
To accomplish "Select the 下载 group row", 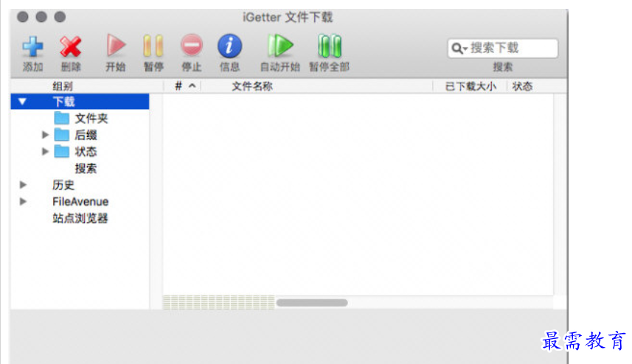I will 80,102.
